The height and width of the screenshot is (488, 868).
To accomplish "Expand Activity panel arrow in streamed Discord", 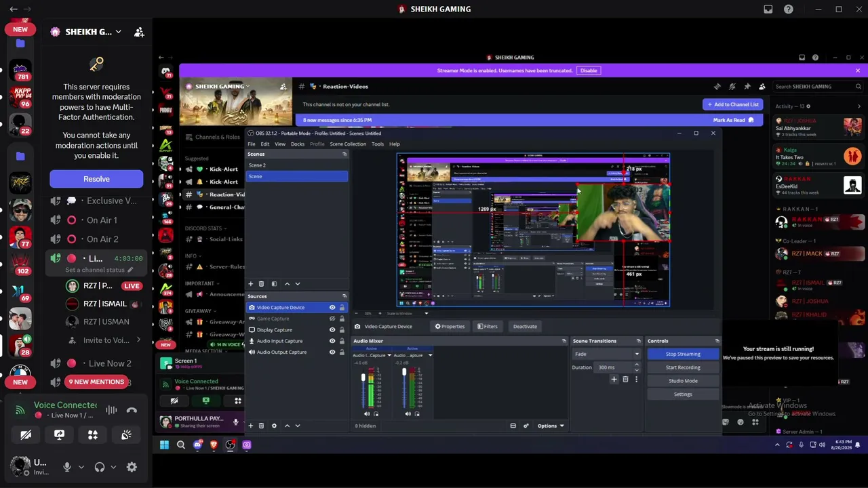I will click(859, 106).
